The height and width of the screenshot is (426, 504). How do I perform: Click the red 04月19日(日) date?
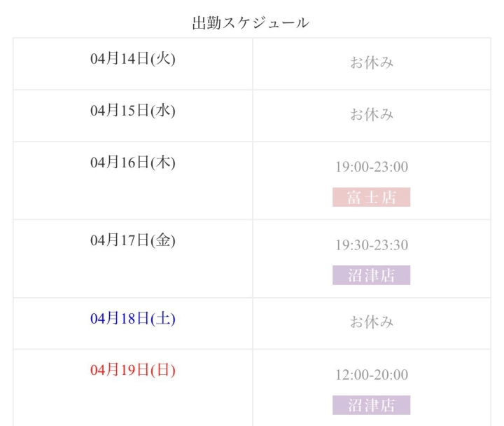pyautogui.click(x=133, y=370)
